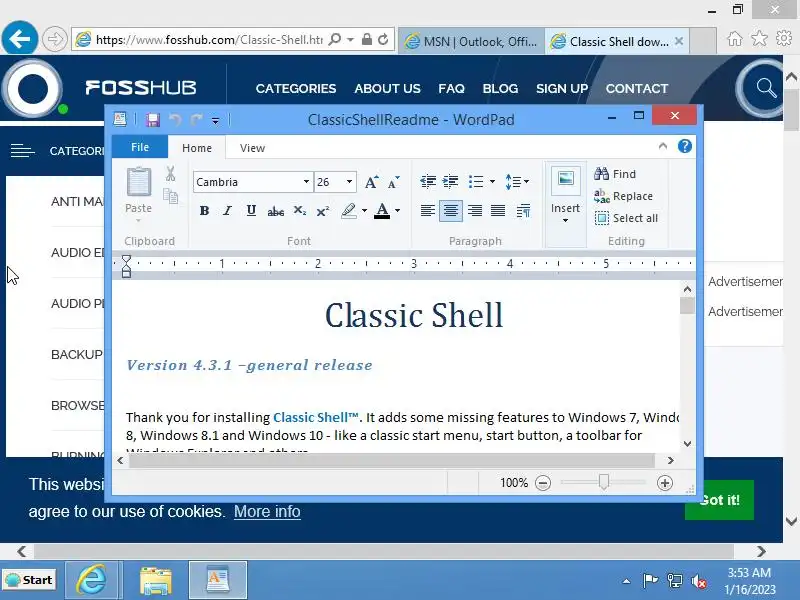Expand bullet list style arrow
This screenshot has width=800, height=600.
pos(492,182)
